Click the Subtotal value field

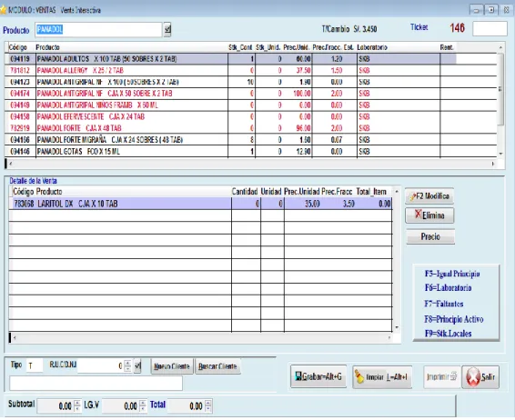pyautogui.click(x=56, y=406)
